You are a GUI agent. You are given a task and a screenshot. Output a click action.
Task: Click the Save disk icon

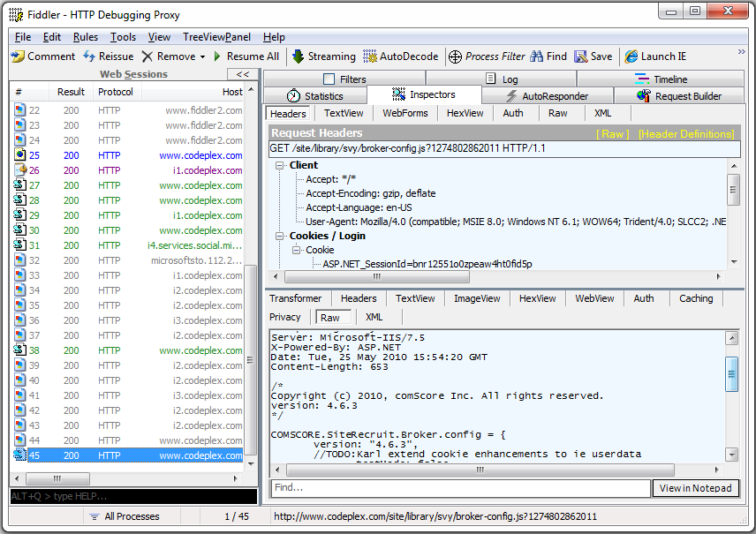pos(580,56)
